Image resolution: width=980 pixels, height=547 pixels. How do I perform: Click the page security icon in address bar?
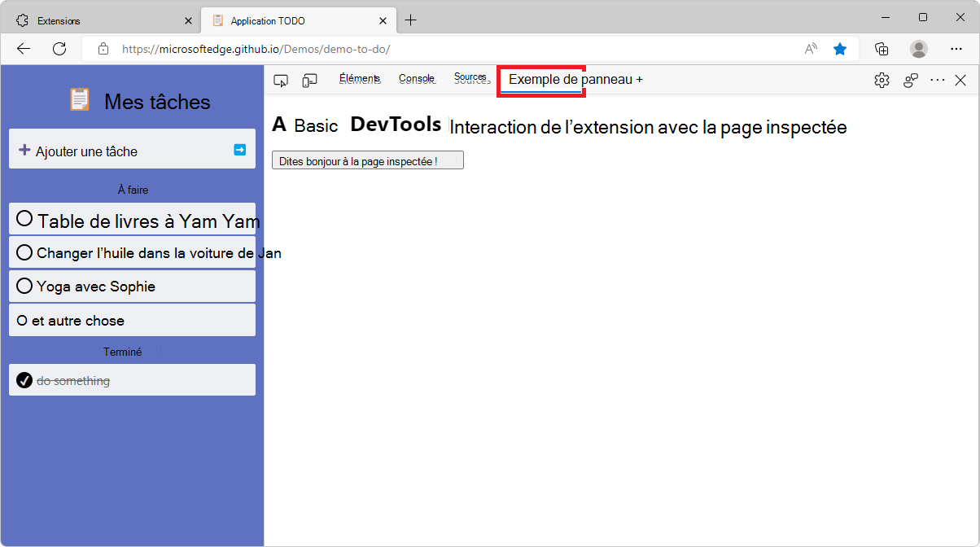pos(103,49)
